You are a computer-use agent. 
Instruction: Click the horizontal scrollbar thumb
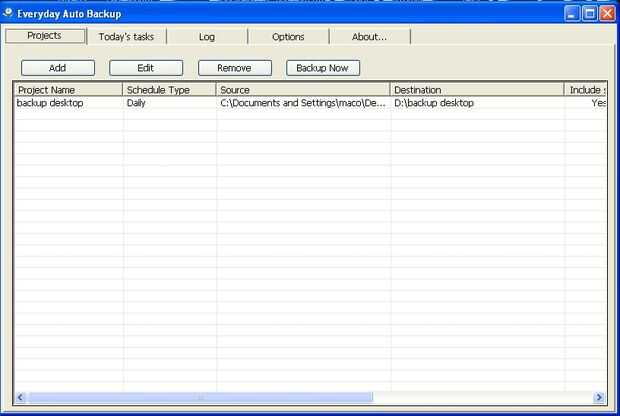coord(200,397)
